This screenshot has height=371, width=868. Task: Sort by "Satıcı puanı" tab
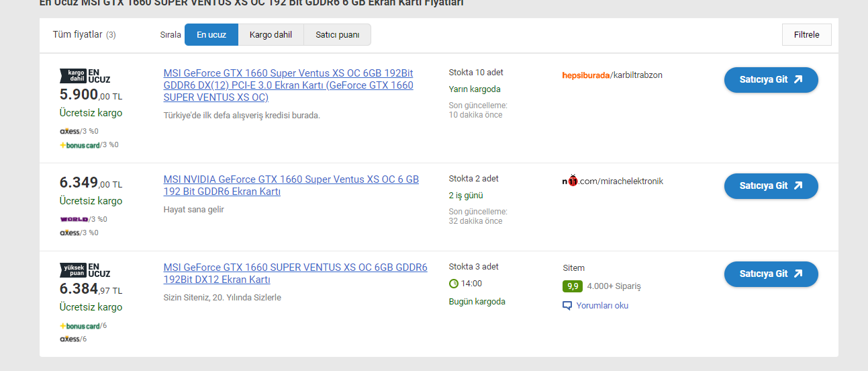click(337, 35)
